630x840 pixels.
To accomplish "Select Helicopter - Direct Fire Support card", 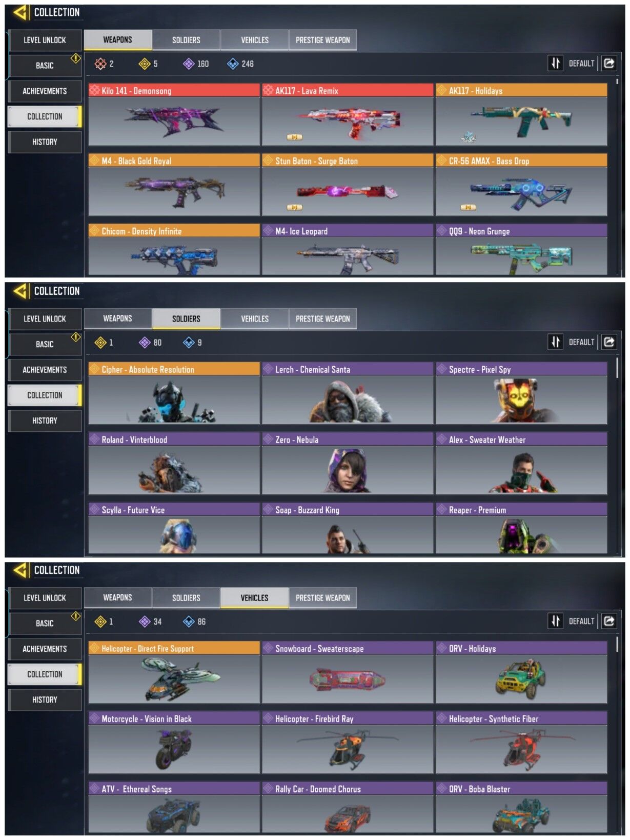I will pyautogui.click(x=174, y=673).
